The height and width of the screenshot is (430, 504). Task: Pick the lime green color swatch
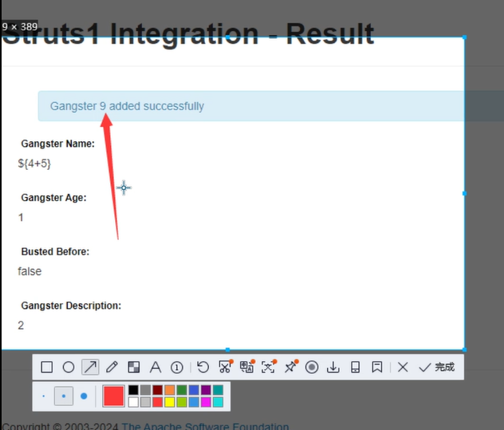coord(182,402)
